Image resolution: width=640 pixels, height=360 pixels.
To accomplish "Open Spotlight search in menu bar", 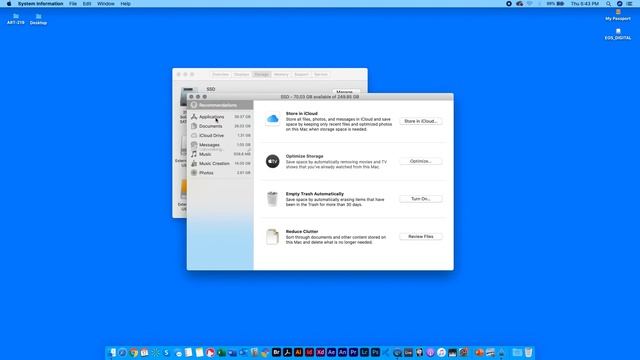I will click(x=609, y=4).
